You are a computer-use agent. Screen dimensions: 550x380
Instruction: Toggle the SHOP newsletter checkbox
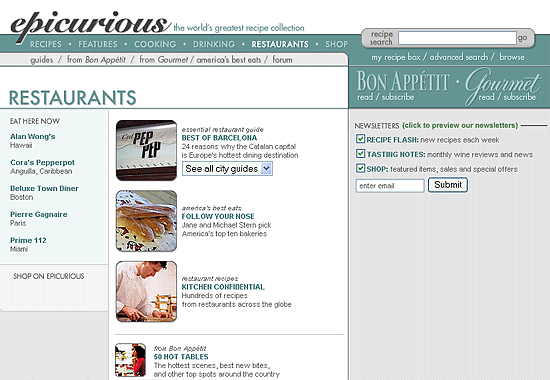360,168
